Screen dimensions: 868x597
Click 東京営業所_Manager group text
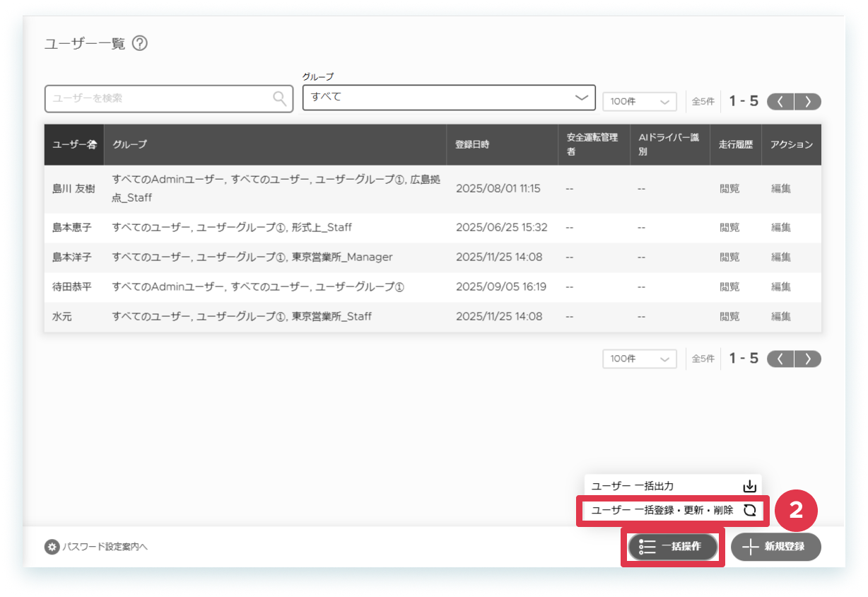342,257
